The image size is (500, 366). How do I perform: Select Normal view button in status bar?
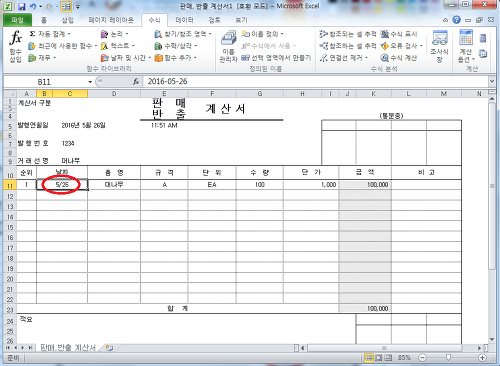click(x=369, y=358)
